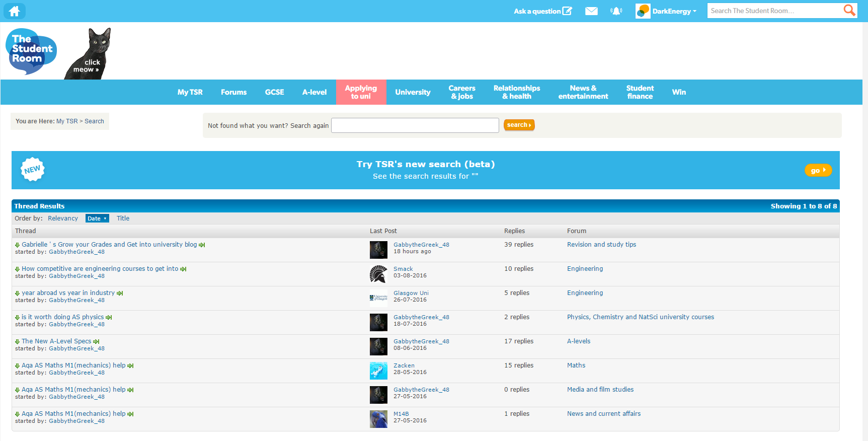Open the My TSR menu
868x441 pixels.
click(190, 92)
